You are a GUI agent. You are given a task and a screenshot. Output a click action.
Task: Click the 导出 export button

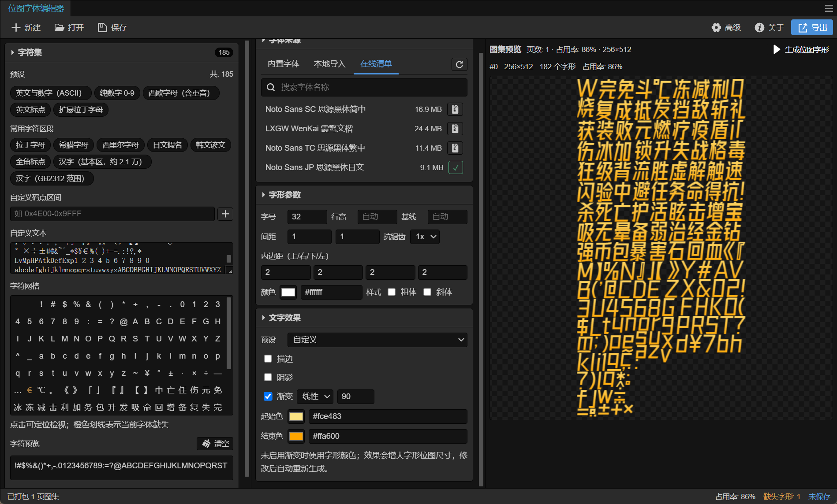(812, 27)
